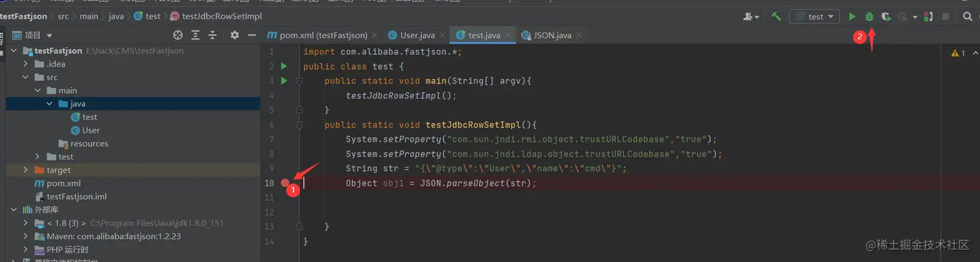
Task: Click testFastjson breadcrumb in navigation bar
Action: click(23, 16)
